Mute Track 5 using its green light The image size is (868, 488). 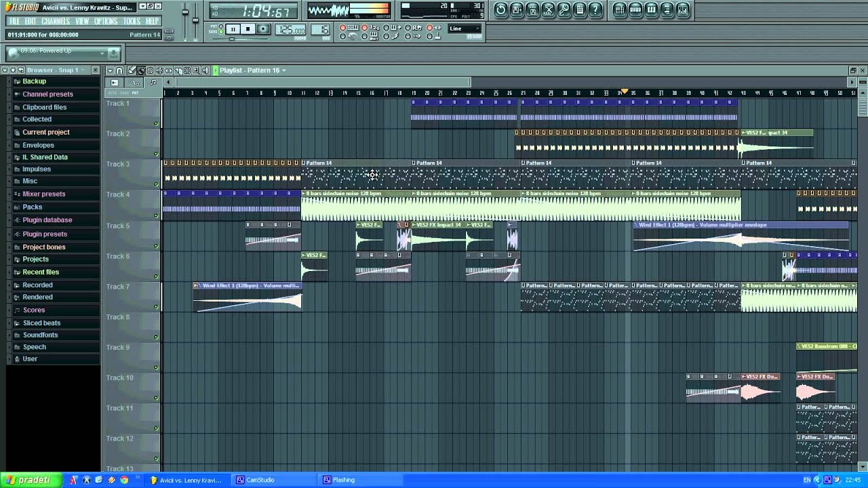coord(156,246)
